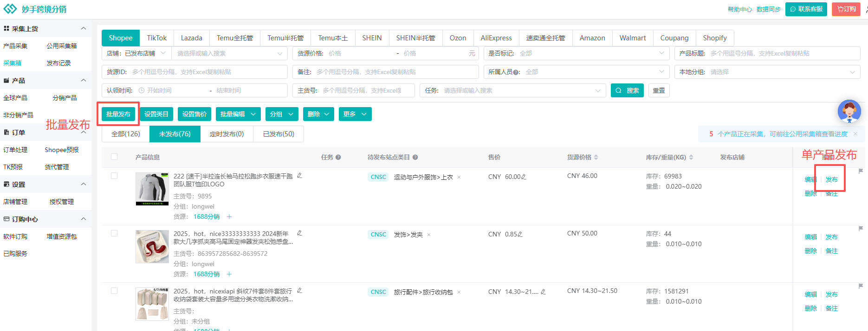Open the floating customer service avatar

pos(849,112)
